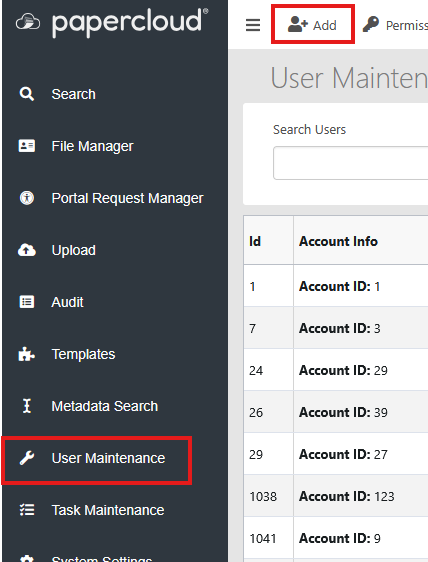Viewport: 428px width, 562px height.
Task: Click the add-user person icon
Action: coord(298,24)
